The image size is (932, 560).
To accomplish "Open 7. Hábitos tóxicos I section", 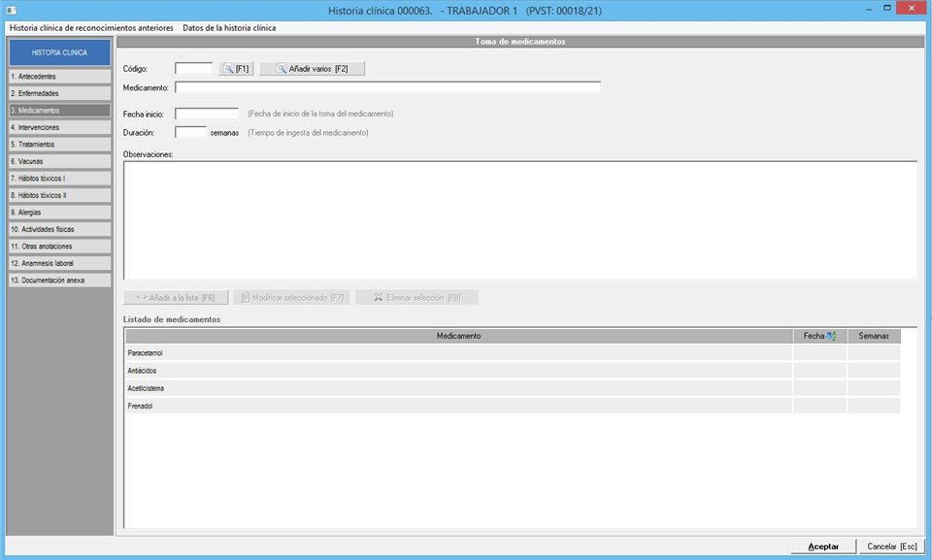I will [59, 178].
